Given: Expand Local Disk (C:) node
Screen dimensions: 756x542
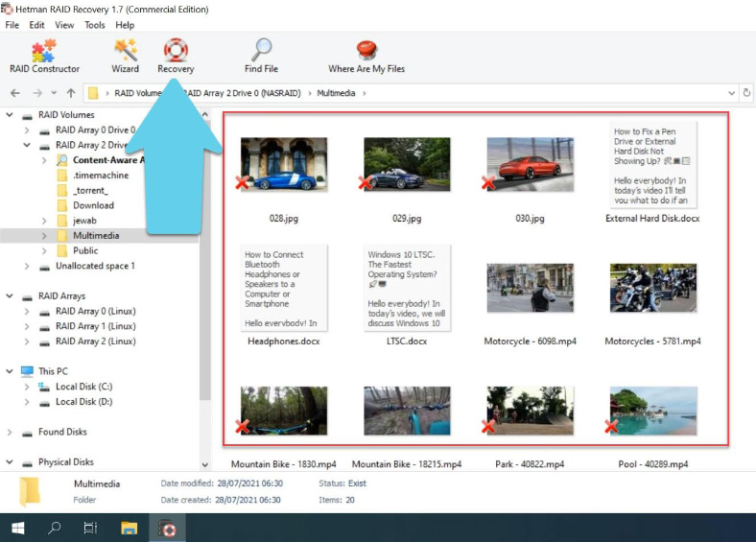Looking at the screenshot, I should [27, 387].
